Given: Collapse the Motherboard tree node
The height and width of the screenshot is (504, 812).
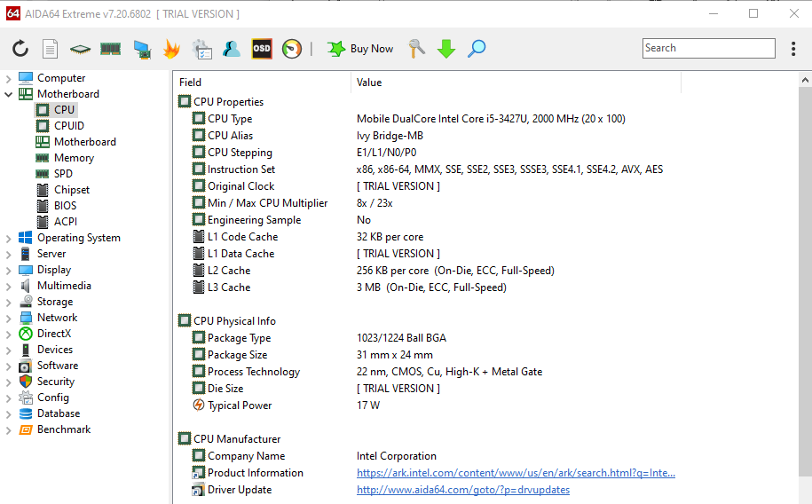Looking at the screenshot, I should 8,94.
